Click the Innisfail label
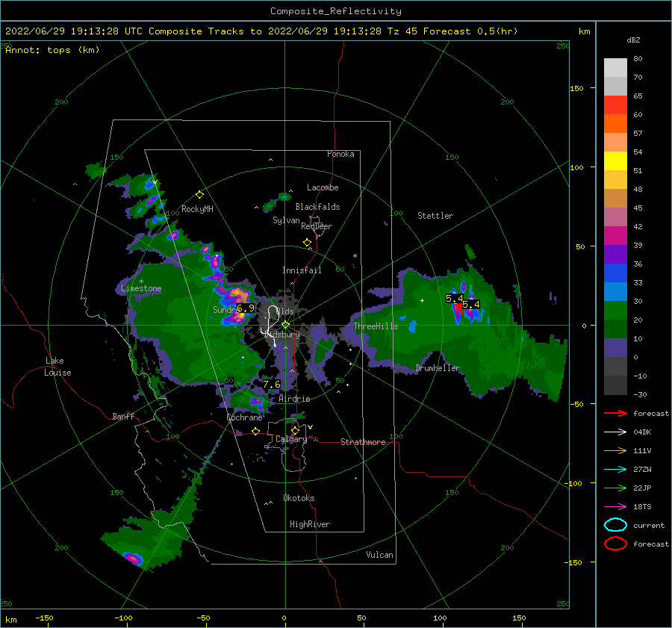 pyautogui.click(x=302, y=270)
